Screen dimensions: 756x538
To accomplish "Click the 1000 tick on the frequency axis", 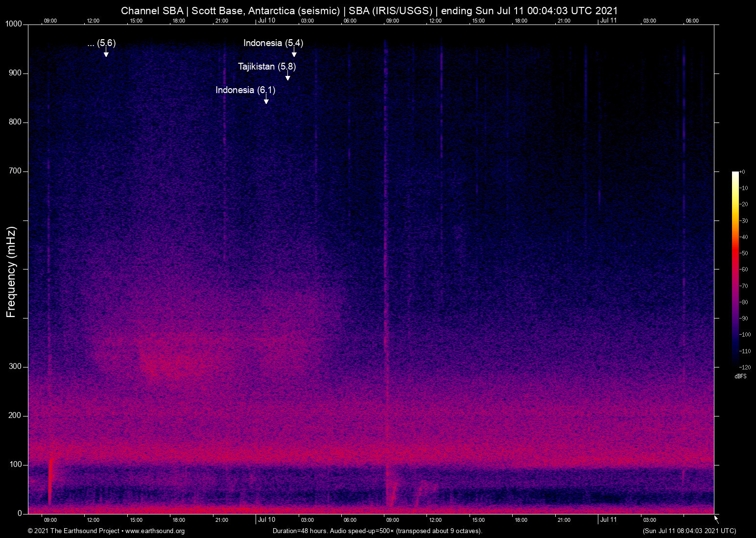I will 14,24.
